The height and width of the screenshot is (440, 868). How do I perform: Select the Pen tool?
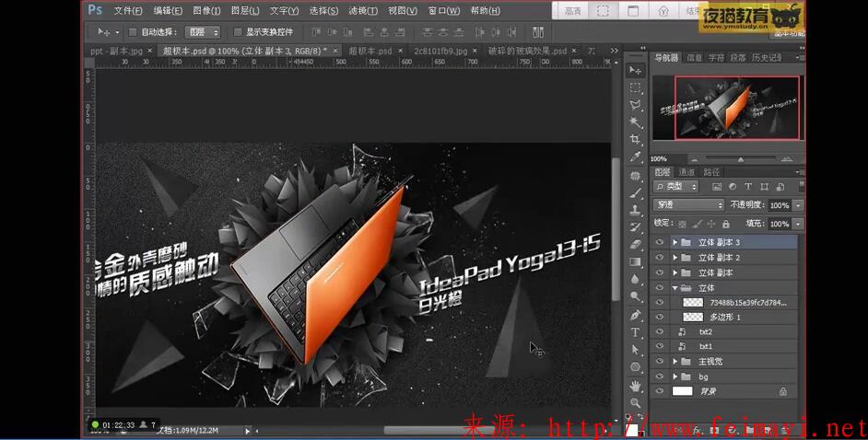pyautogui.click(x=635, y=315)
